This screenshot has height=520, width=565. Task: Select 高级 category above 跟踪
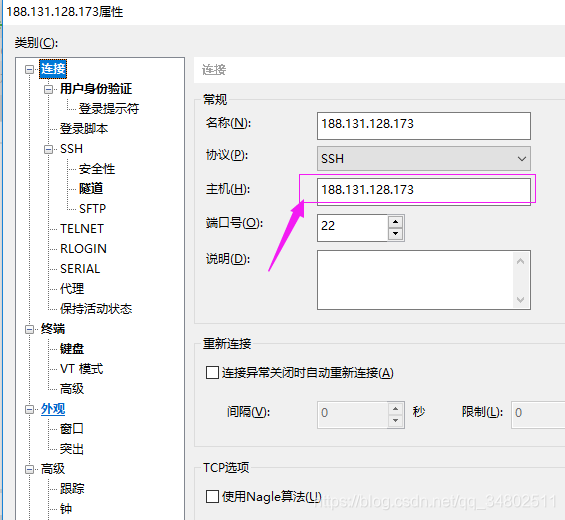53,469
